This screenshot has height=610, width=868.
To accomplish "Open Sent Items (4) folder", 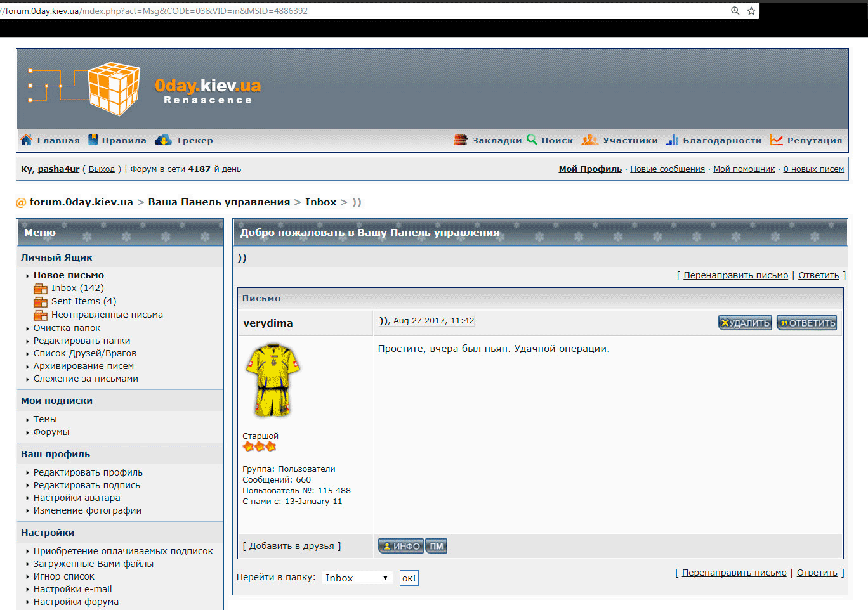I will [84, 301].
